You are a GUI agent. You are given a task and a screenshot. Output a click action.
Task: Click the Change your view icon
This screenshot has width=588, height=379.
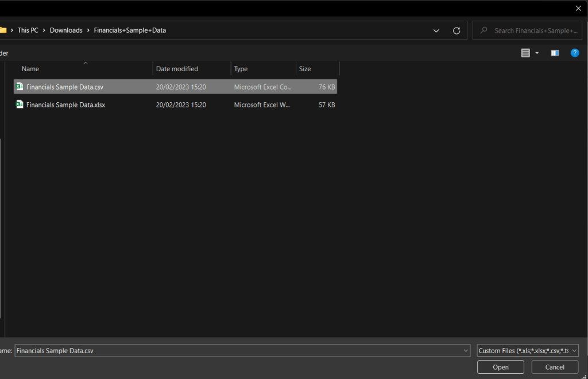point(525,53)
